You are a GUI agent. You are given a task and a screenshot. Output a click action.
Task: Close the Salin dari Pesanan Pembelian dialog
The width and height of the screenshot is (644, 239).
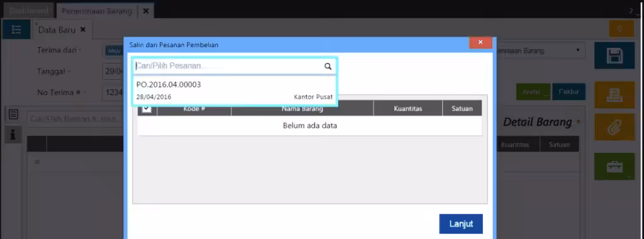[x=480, y=42]
